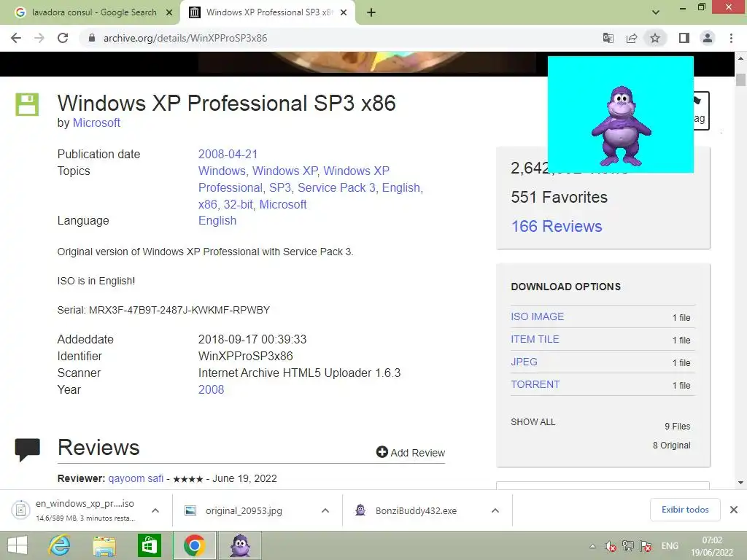Switch to BonziBuddy taskbar icon
This screenshot has height=560, width=747.
pyautogui.click(x=239, y=545)
